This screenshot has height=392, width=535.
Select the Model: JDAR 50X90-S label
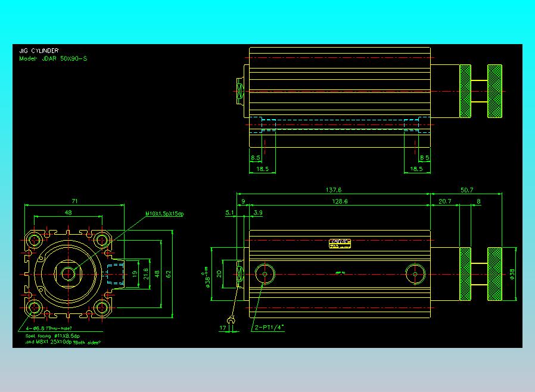53,58
